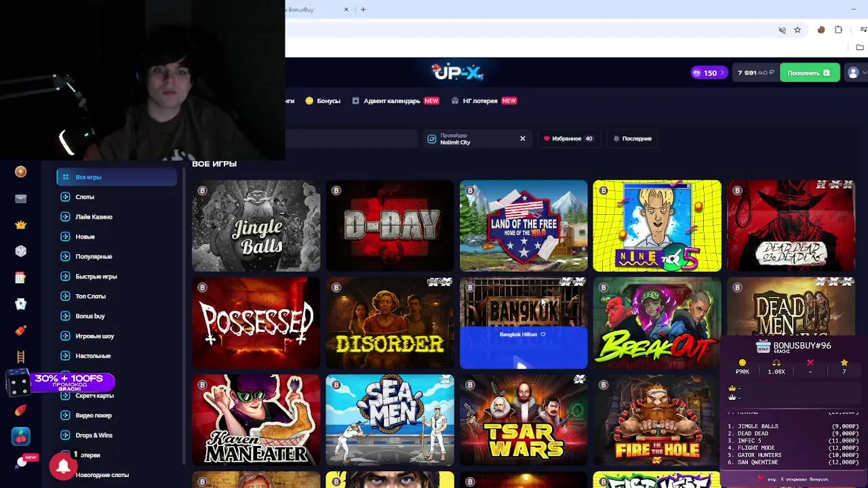The image size is (868, 488).
Task: Open the coin icon in left rail
Action: 20,172
